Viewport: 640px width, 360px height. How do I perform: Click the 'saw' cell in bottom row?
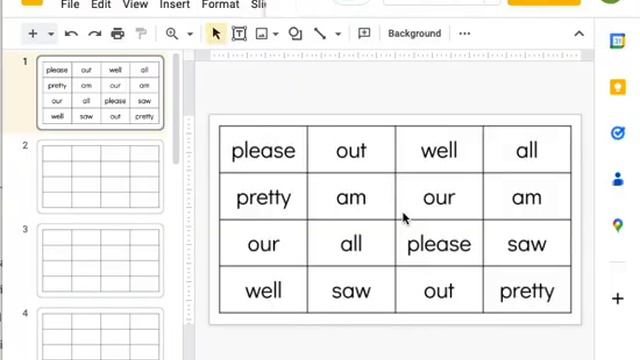(x=351, y=290)
